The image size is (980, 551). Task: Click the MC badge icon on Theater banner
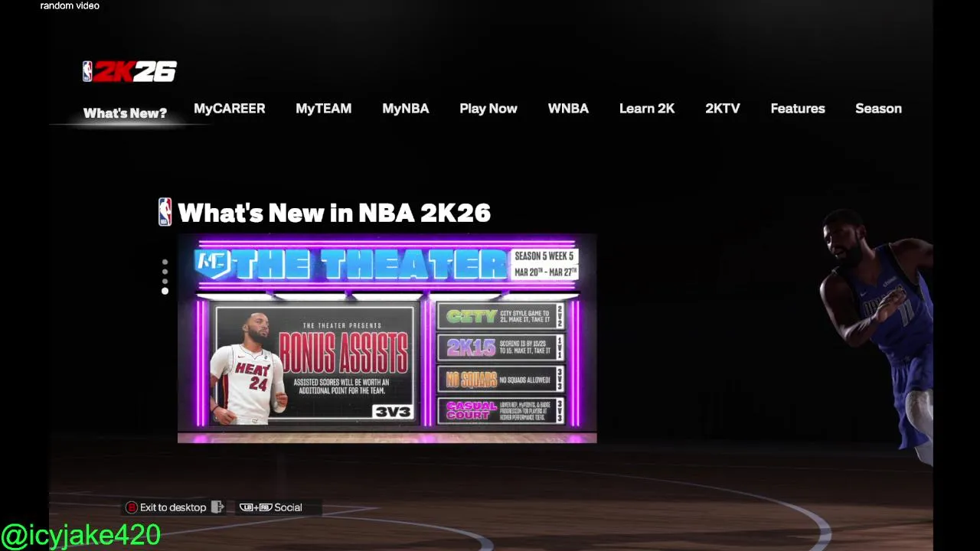[212, 263]
